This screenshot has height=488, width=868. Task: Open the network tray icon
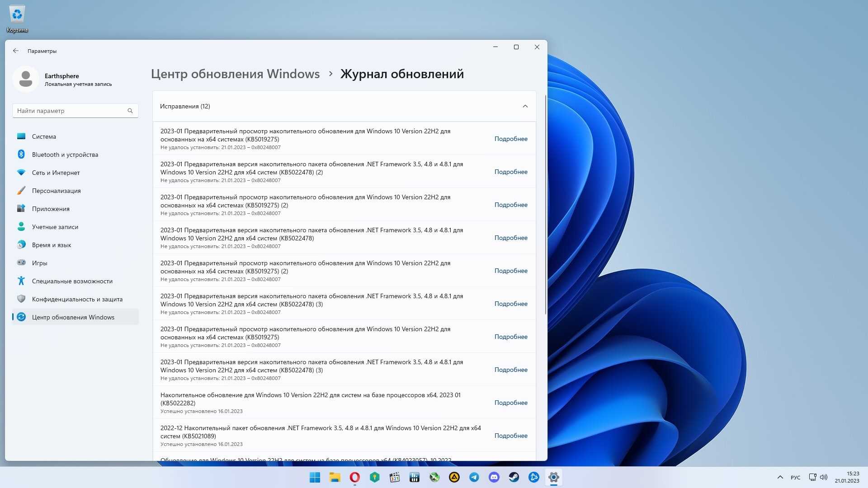point(812,477)
